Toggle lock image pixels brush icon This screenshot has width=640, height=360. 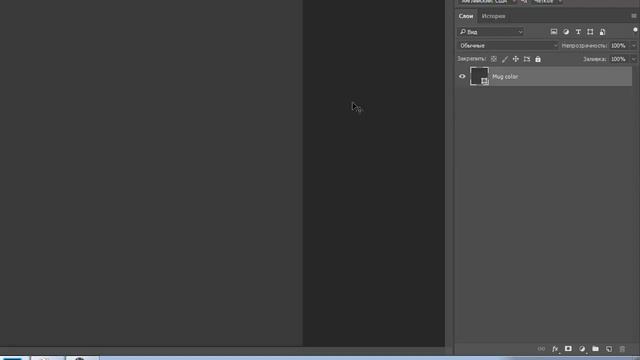505,59
